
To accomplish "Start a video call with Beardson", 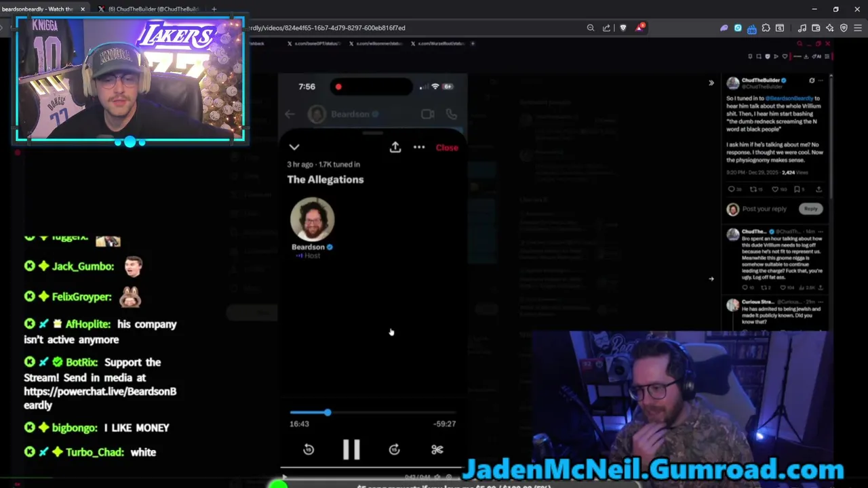I will (427, 115).
